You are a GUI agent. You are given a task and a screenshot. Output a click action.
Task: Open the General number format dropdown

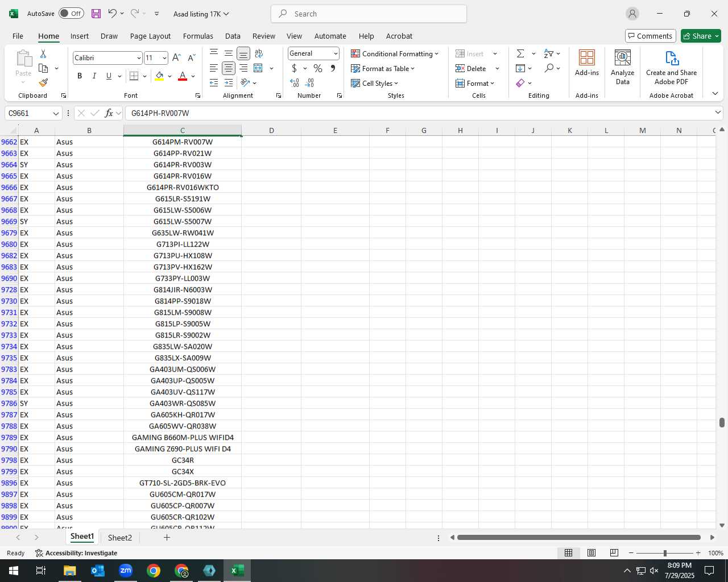click(x=336, y=53)
